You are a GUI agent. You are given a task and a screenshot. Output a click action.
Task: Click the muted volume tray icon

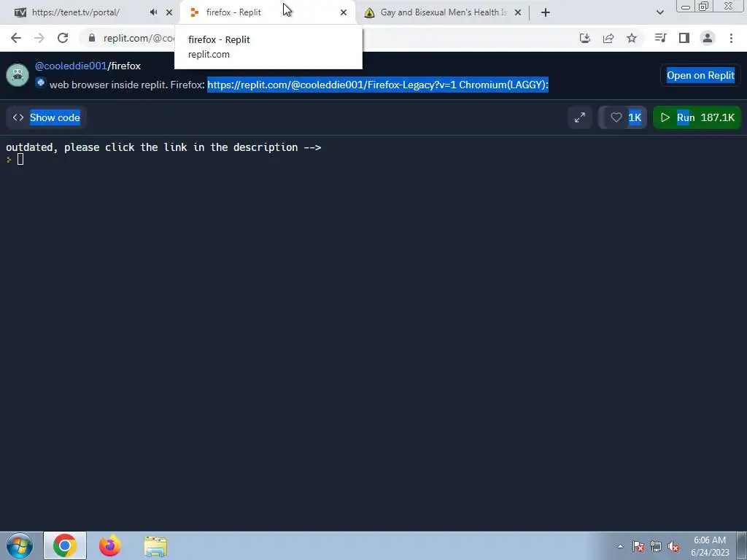pos(673,547)
